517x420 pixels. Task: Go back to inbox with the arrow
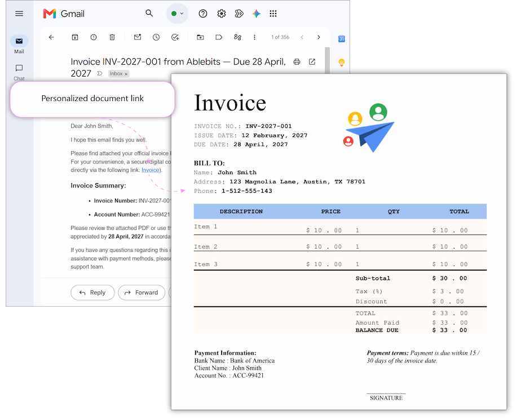pos(51,37)
